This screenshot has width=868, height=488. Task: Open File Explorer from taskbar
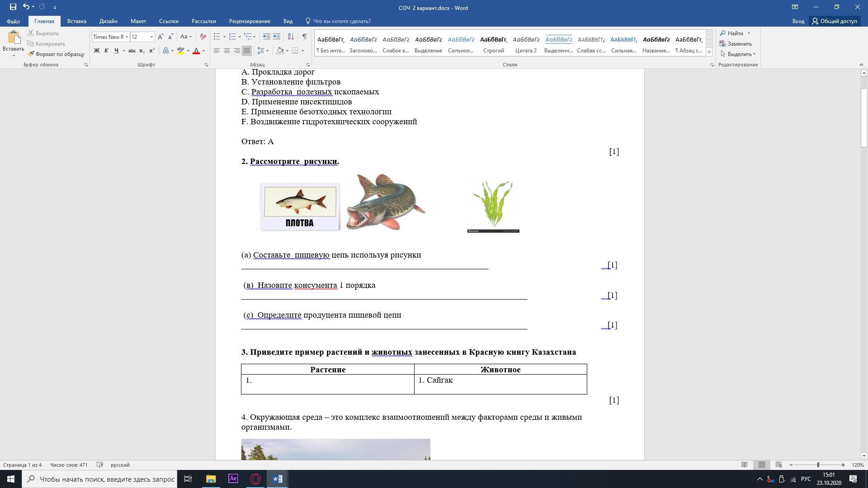(211, 479)
